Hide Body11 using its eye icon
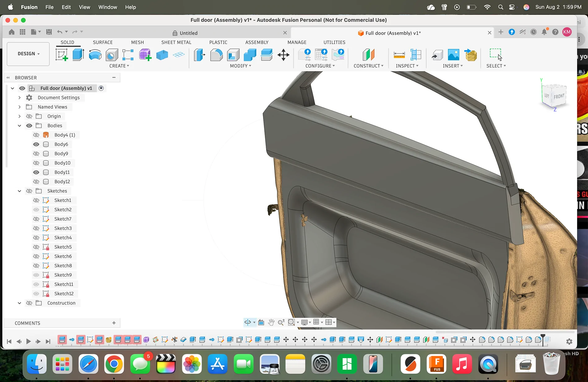The height and width of the screenshot is (382, 588). click(36, 172)
